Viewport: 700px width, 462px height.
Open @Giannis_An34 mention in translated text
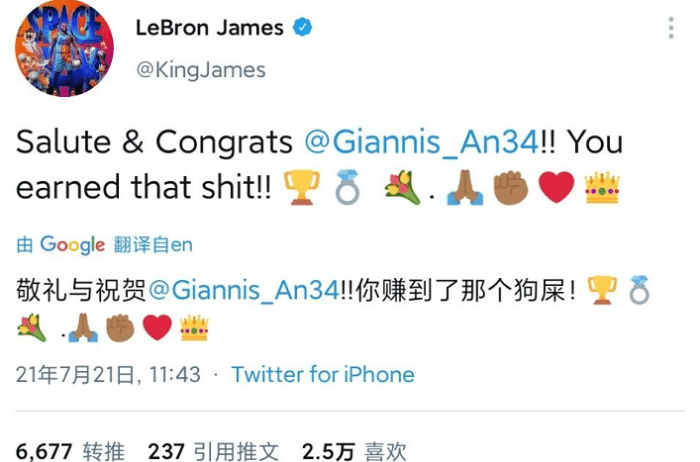point(243,291)
